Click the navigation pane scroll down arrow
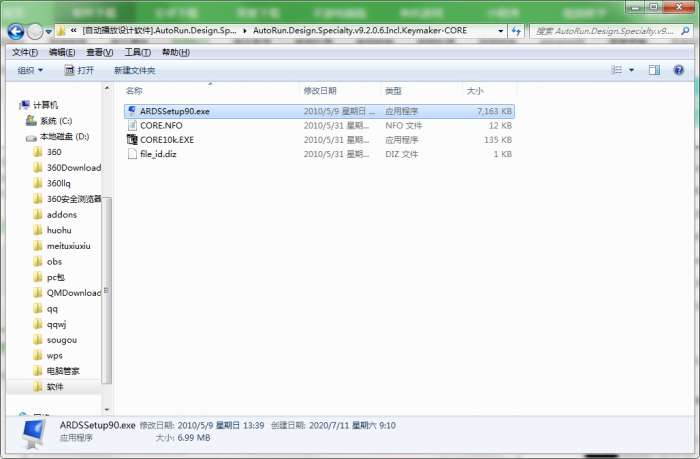The height and width of the screenshot is (459, 700). (x=107, y=409)
